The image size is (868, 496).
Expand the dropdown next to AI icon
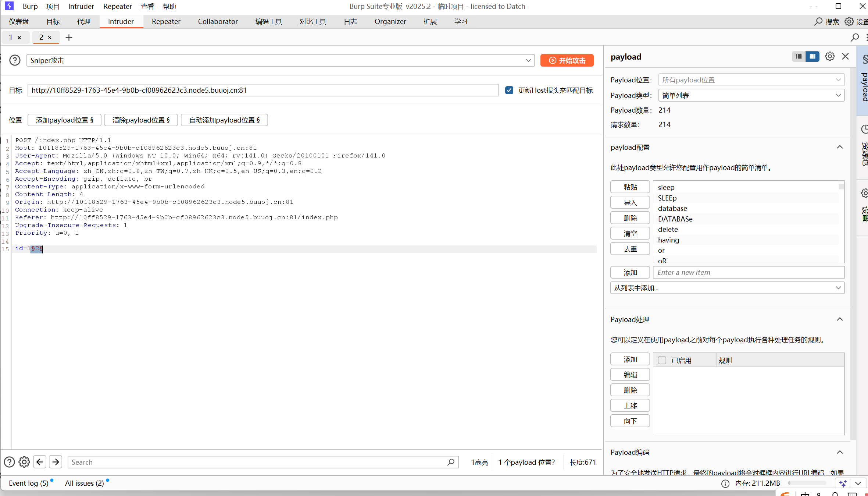tap(858, 483)
